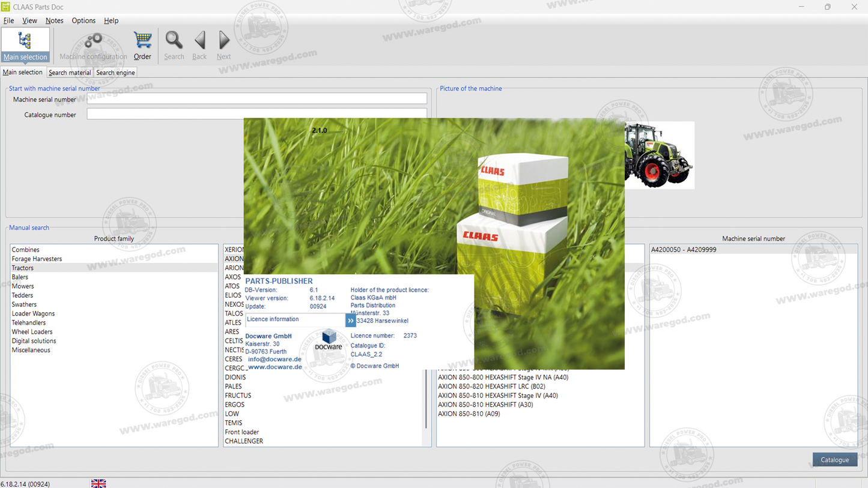Select Tractors in the Product family list
Viewport: 868px width, 488px height.
[x=22, y=268]
